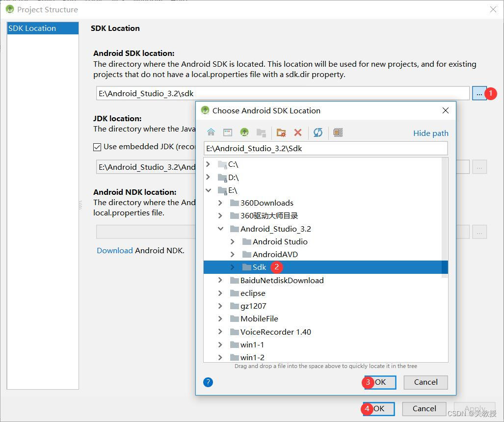Viewport: 504px width, 422px height.
Task: Expand the Android Studio subfolder
Action: click(x=233, y=241)
